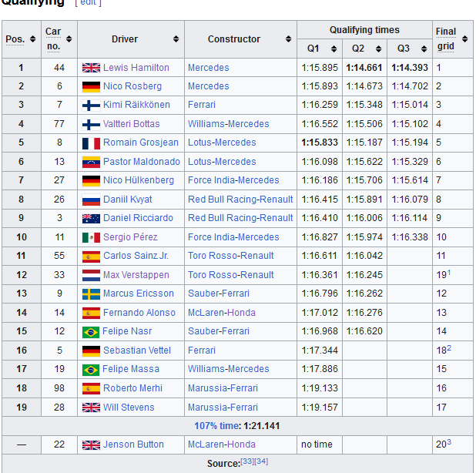Click Russian flag beside Daniil Kvyat
Image resolution: width=476 pixels, height=473 pixels.
[91, 200]
